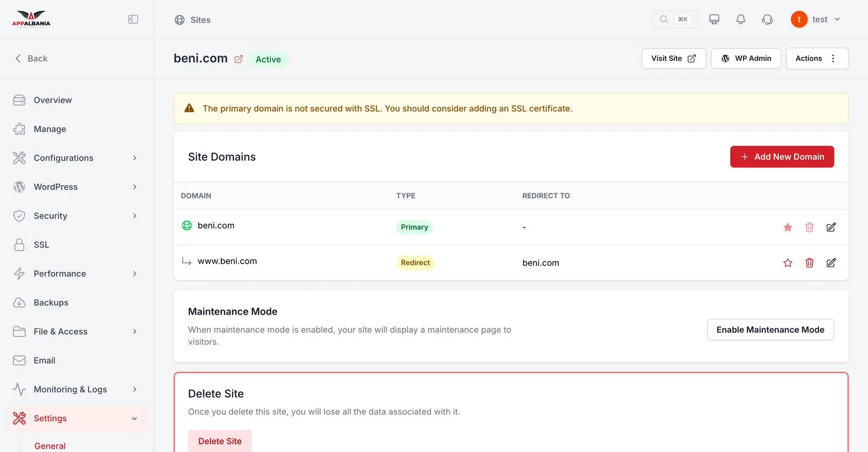Click the green globe icon beside beni.com
This screenshot has height=452, width=868.
tap(187, 225)
